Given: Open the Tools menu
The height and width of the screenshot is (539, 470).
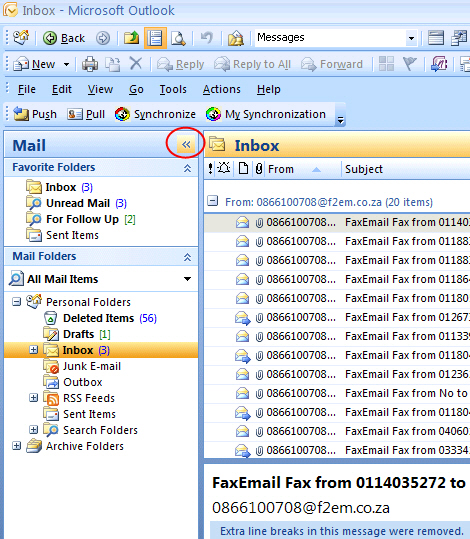Looking at the screenshot, I should click(x=173, y=89).
